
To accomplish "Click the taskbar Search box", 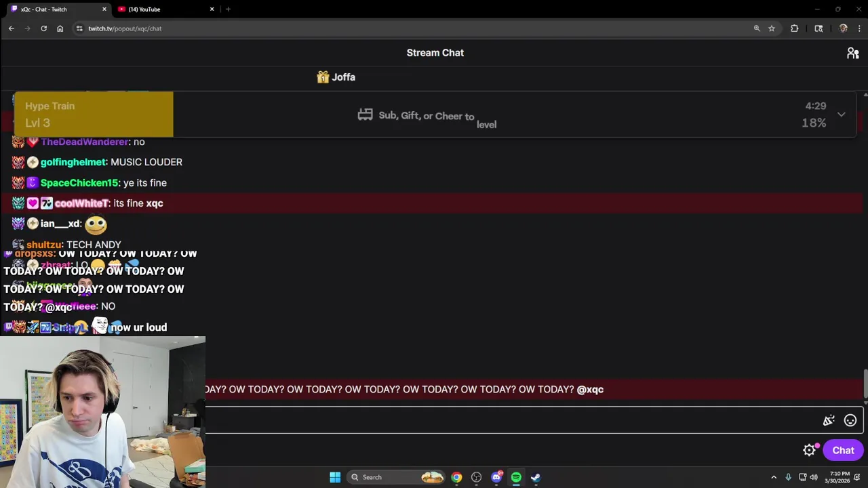I will point(396,477).
